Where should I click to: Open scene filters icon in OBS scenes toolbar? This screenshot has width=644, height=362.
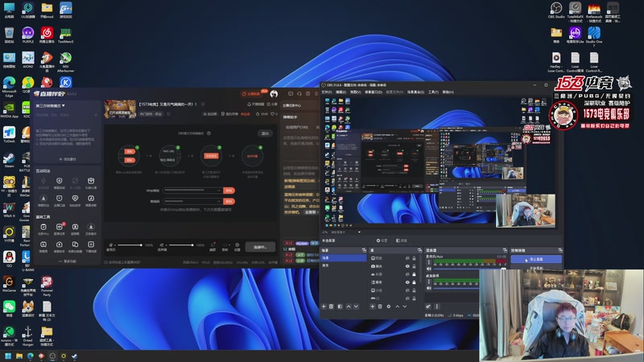(x=340, y=306)
